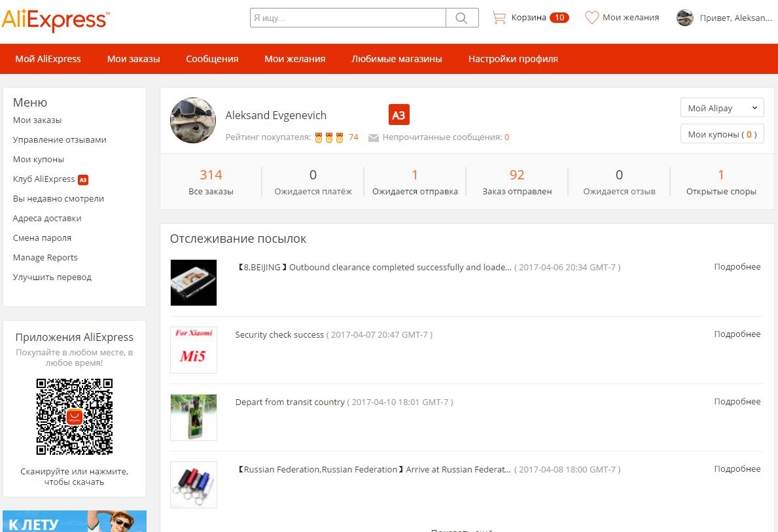The width and height of the screenshot is (778, 532).
Task: Open Клуб AliExpress menu link
Action: [x=44, y=179]
